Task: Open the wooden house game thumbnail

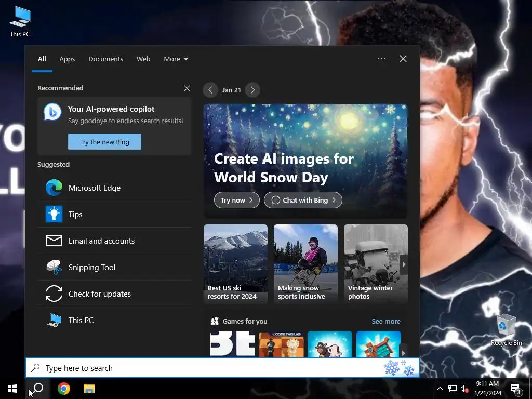Action: (378, 344)
